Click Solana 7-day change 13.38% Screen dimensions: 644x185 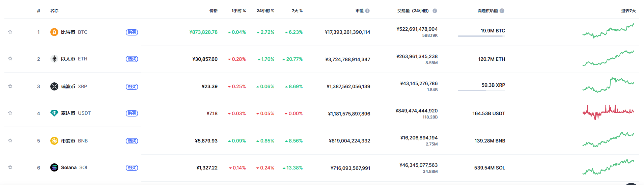[x=292, y=168]
